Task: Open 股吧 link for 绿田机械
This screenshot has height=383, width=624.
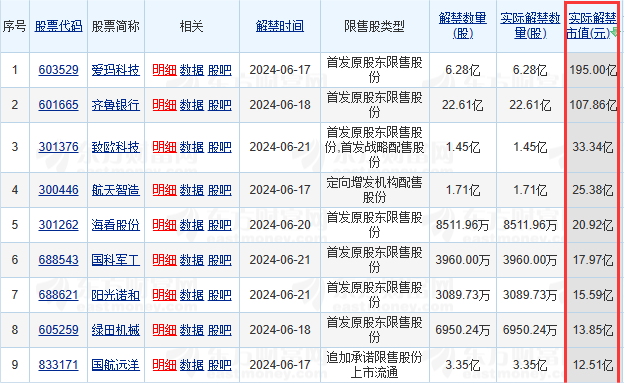Action: click(219, 330)
